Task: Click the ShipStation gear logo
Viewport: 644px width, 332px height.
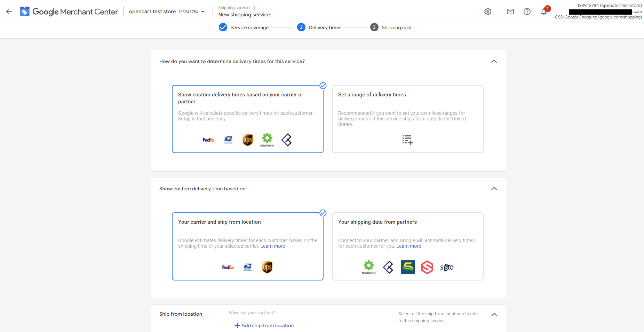Action: point(267,140)
